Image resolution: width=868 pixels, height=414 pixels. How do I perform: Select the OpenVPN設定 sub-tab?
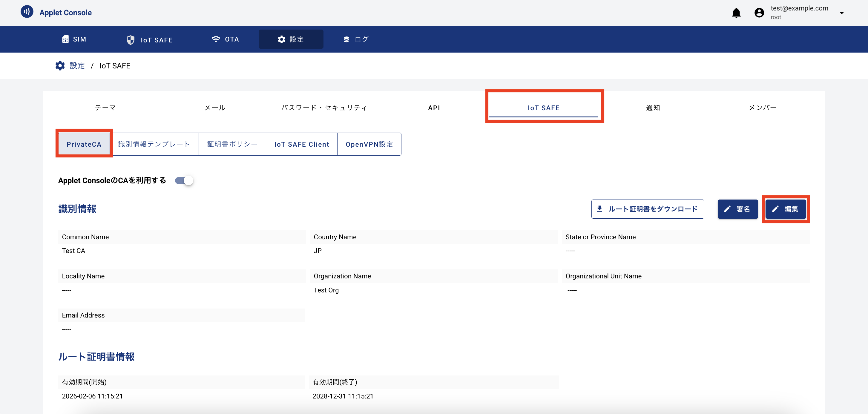[369, 144]
